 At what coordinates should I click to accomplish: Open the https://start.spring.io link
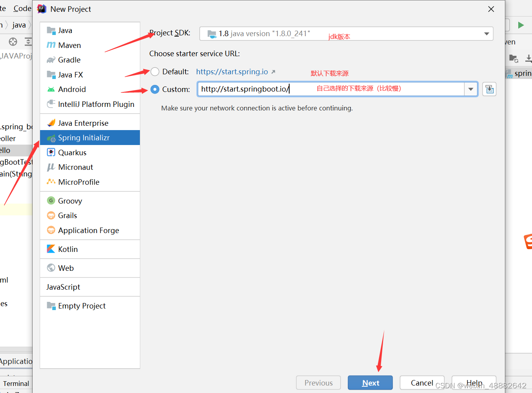point(232,72)
